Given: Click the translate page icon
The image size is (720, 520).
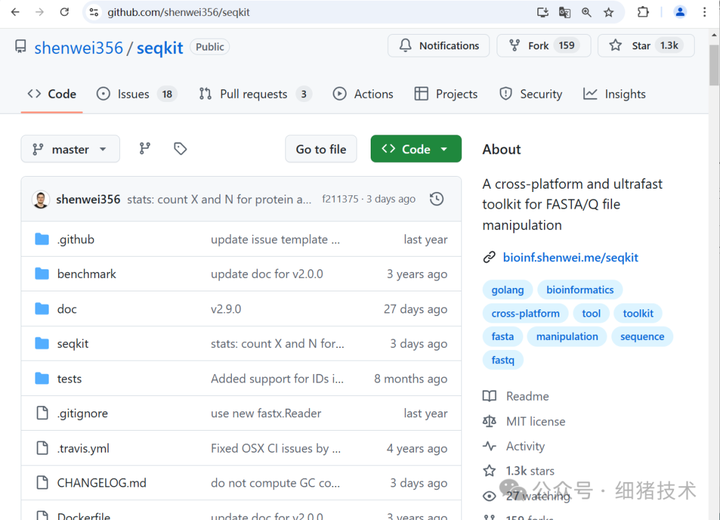Looking at the screenshot, I should pos(565,12).
